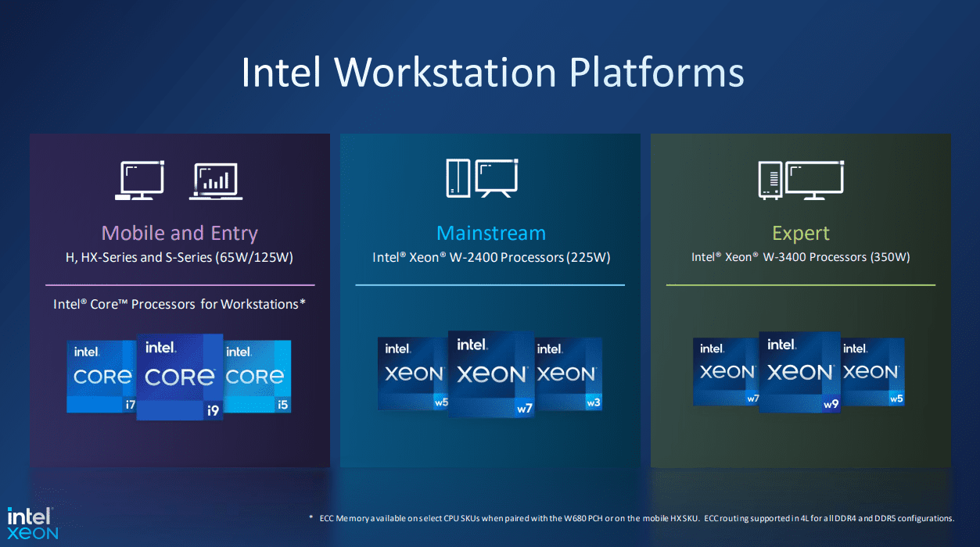Screen dimensions: 980x547
Task: Select the Xeon w7 badge in Expert panel
Action: (724, 372)
